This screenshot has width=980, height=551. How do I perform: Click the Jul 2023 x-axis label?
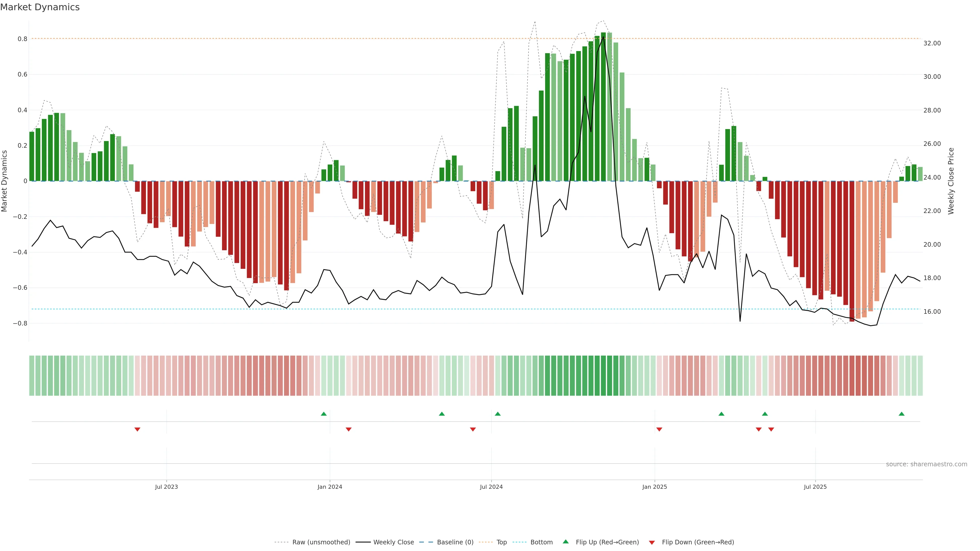coord(166,487)
